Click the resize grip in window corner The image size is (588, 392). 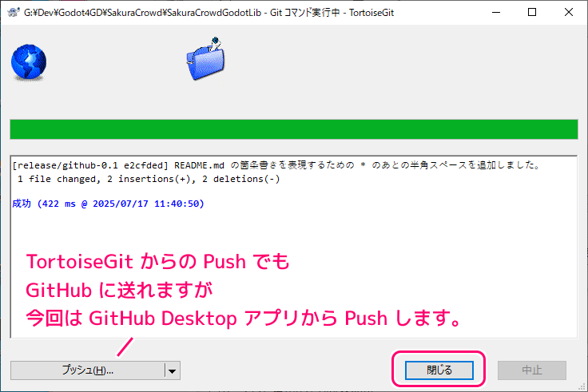(x=582, y=386)
